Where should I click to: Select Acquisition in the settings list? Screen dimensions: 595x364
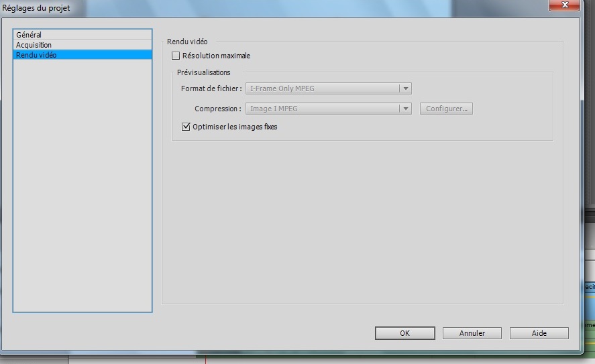[83, 45]
